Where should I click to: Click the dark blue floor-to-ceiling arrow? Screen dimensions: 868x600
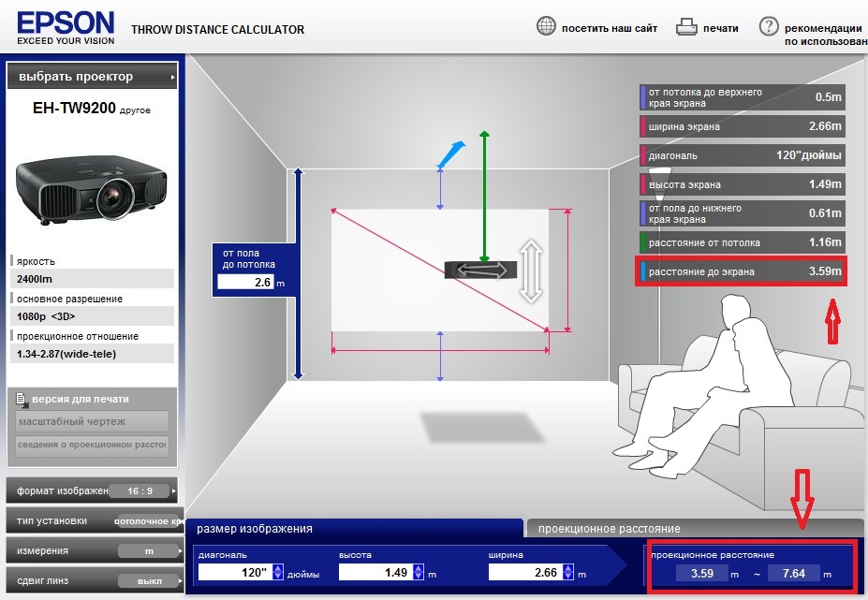pos(298,274)
